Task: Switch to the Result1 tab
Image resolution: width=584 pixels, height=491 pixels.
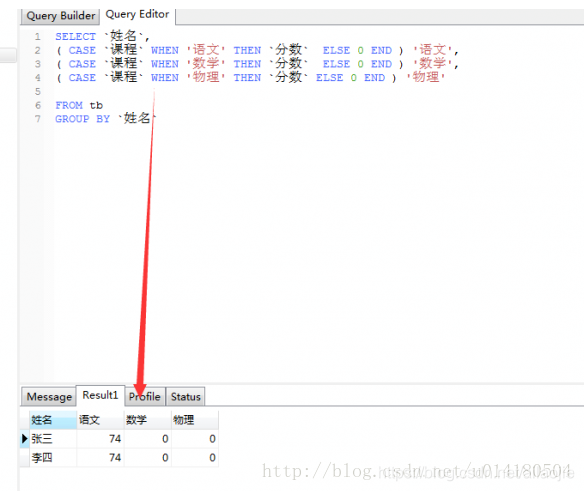Action: [x=100, y=395]
